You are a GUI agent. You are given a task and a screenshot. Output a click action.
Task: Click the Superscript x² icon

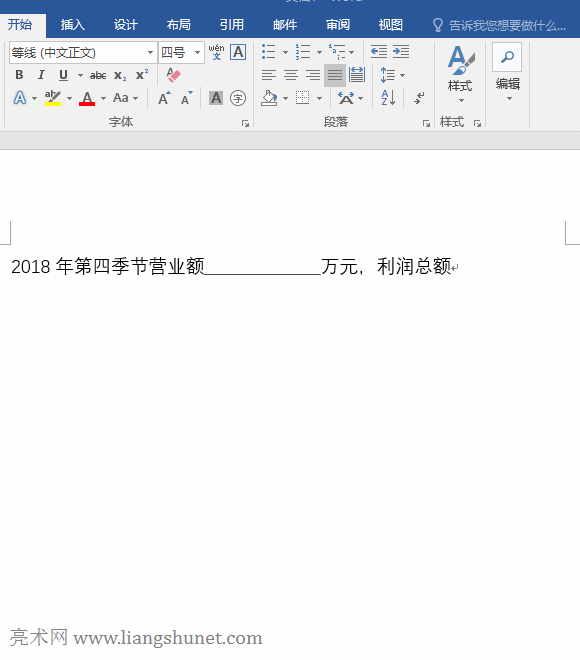pyautogui.click(x=142, y=75)
